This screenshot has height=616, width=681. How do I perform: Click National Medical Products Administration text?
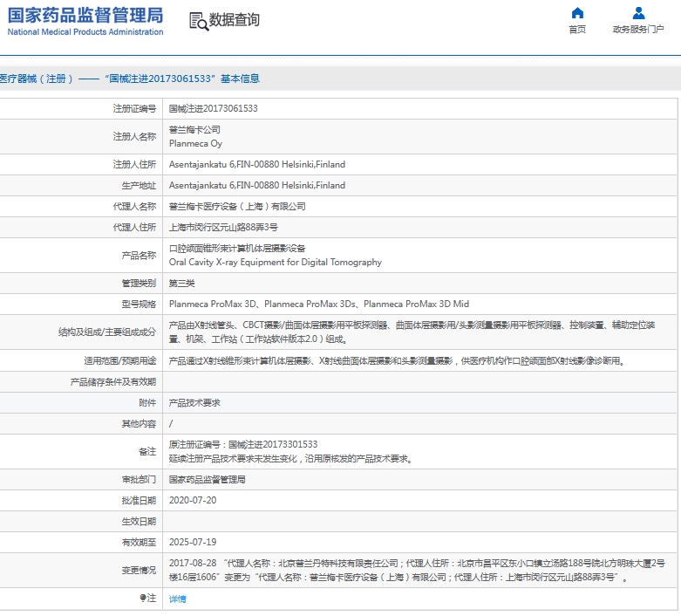tap(85, 31)
